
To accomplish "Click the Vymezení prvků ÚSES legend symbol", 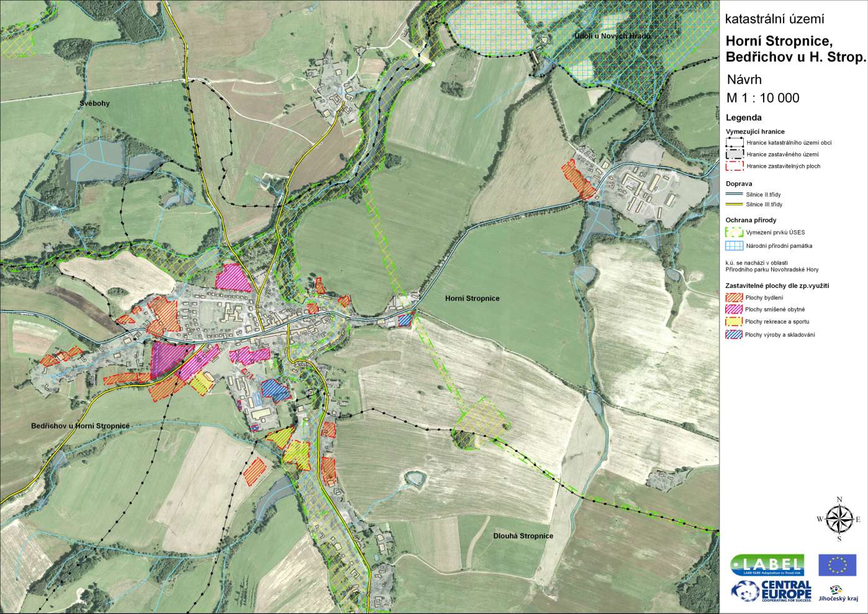I will [x=734, y=232].
